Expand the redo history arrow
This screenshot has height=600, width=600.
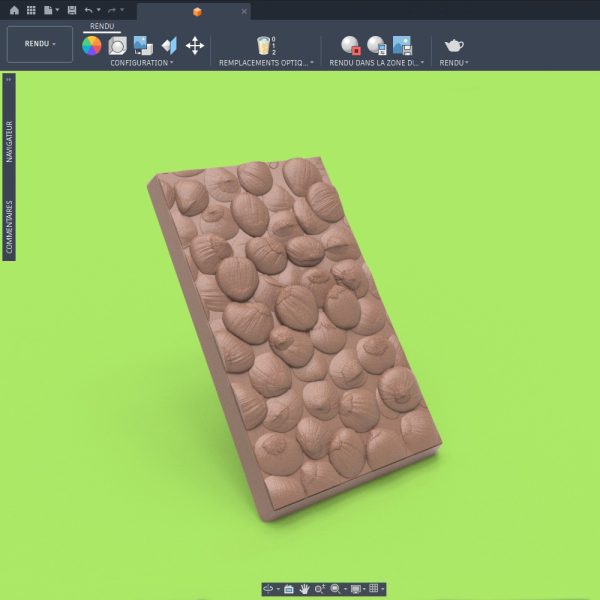point(122,10)
